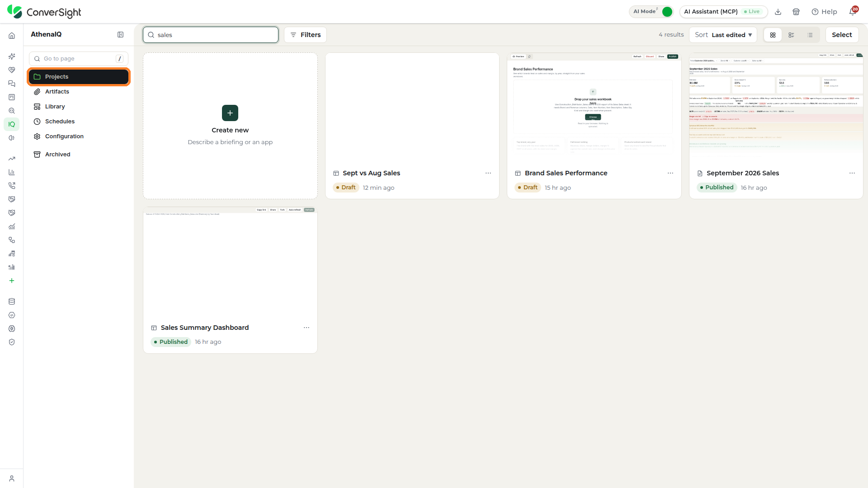Viewport: 868px width, 488px height.
Task: Open Library in the sidebar
Action: pyautogui.click(x=79, y=107)
